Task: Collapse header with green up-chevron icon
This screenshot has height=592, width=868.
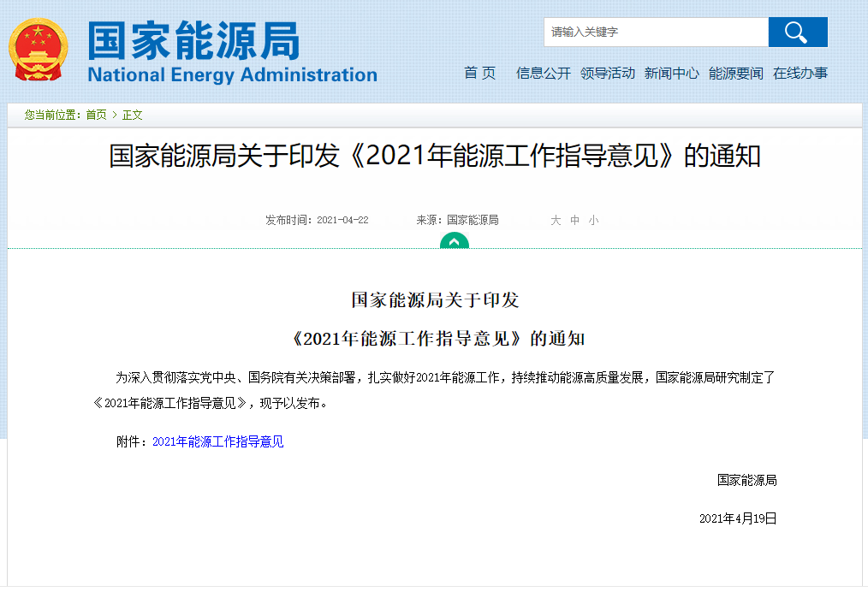Action: point(455,240)
